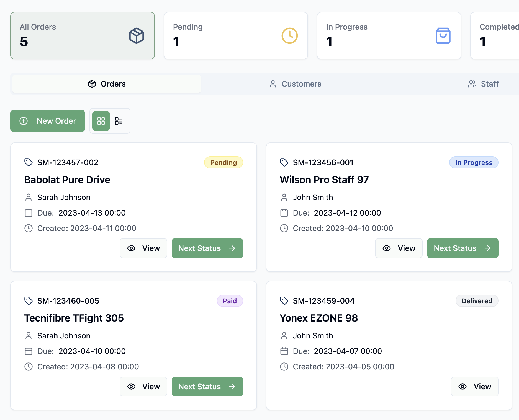Switch to grid view layout
The height and width of the screenshot is (420, 519).
[101, 121]
